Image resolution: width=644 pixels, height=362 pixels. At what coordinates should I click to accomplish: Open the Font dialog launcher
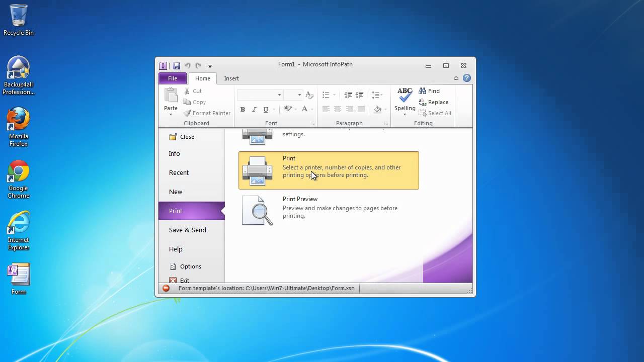[x=312, y=123]
